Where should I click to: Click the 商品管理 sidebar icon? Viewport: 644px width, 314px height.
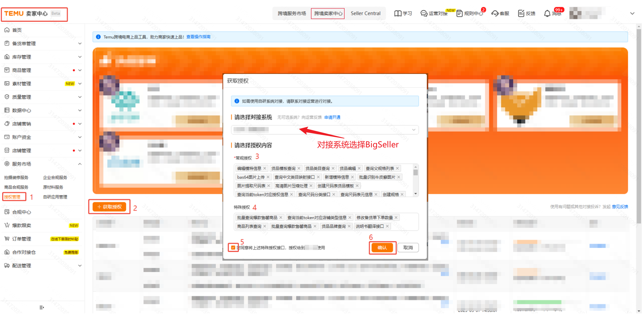7,70
